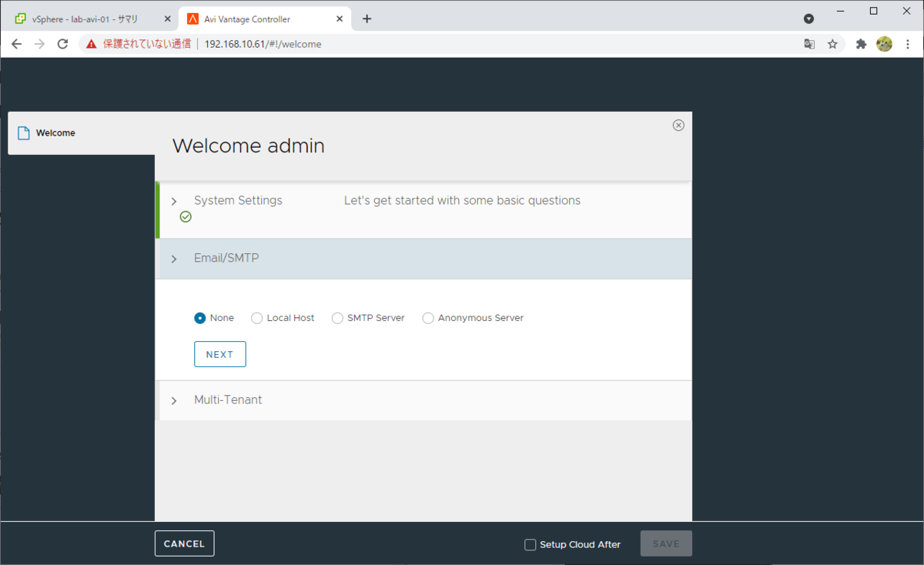Image resolution: width=924 pixels, height=565 pixels.
Task: Click the SAVE button
Action: 666,543
